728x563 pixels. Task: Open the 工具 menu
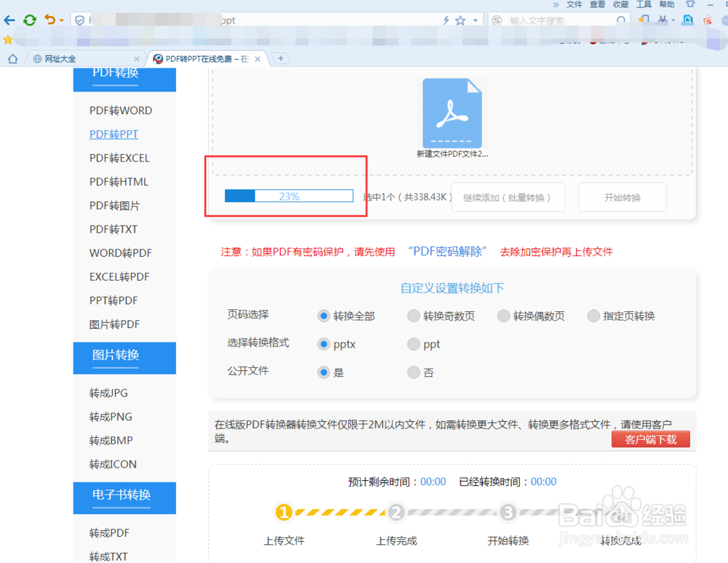pos(644,4)
